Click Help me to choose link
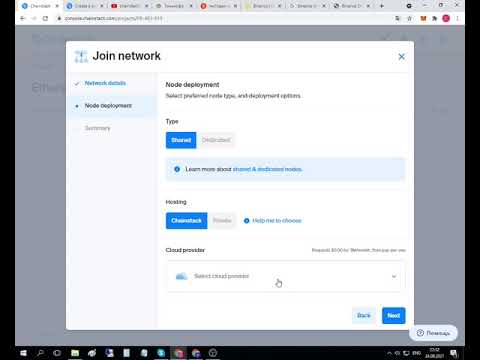Screen dimensions: 480x360 (x=277, y=221)
